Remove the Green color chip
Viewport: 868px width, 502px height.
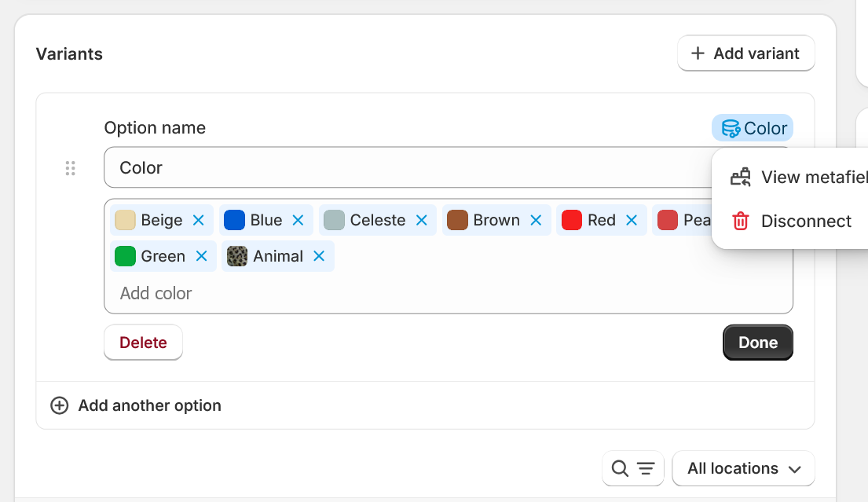point(202,257)
